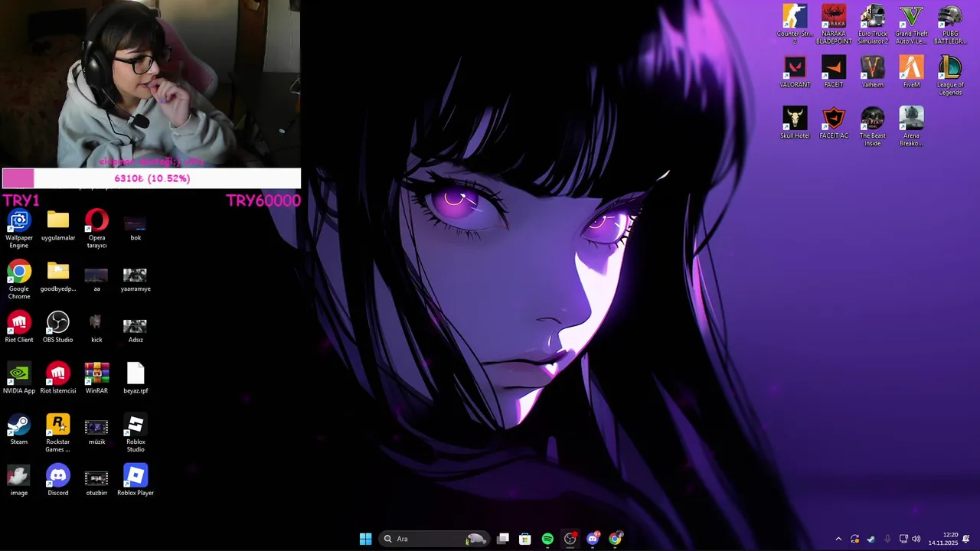Switch to Chrome on taskbar
This screenshot has width=980, height=551.
(616, 539)
